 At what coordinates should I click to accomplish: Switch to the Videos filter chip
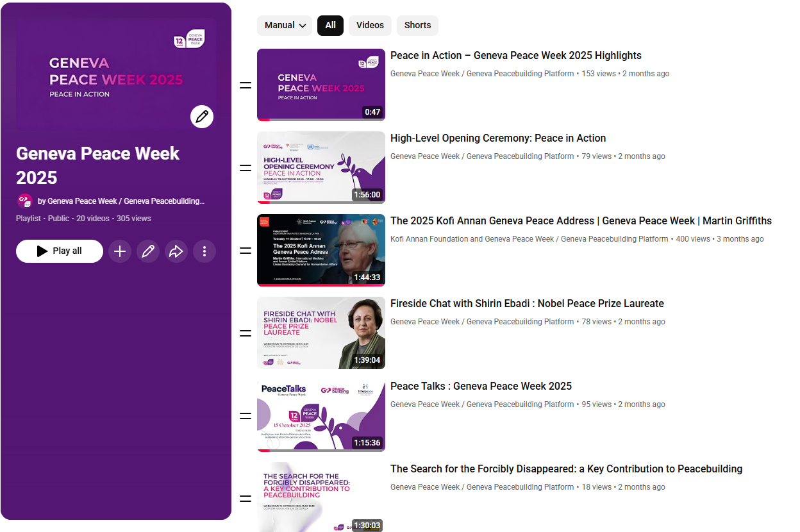(x=370, y=26)
